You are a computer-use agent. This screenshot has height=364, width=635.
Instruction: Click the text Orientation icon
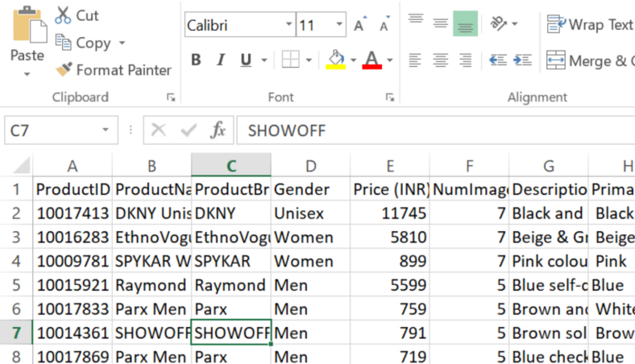click(499, 23)
